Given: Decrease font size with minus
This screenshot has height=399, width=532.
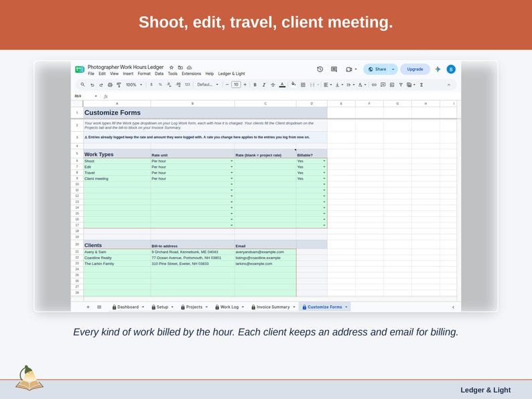Looking at the screenshot, I should pyautogui.click(x=227, y=85).
